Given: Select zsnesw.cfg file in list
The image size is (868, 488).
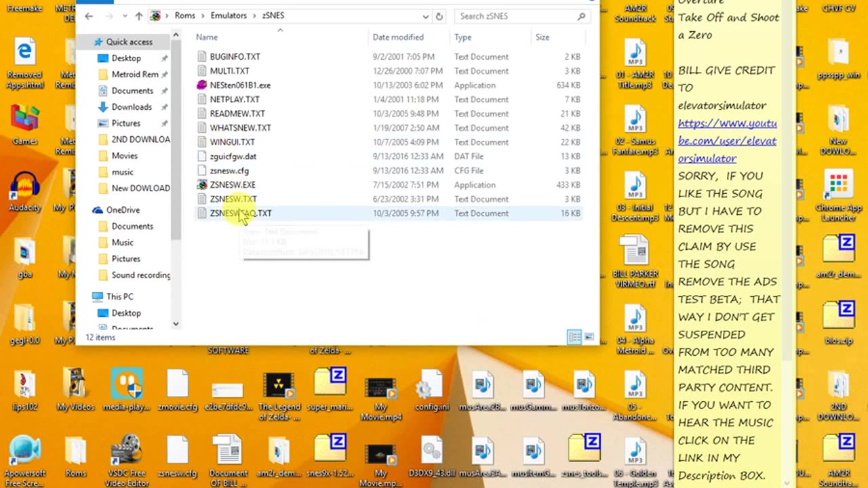Looking at the screenshot, I should click(229, 171).
